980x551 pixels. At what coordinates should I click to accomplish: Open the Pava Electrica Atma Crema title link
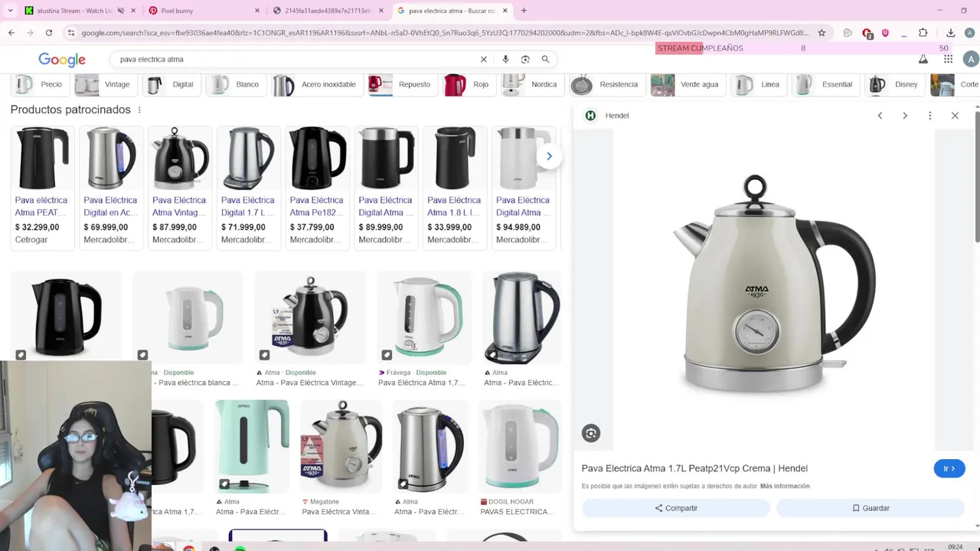(x=694, y=468)
